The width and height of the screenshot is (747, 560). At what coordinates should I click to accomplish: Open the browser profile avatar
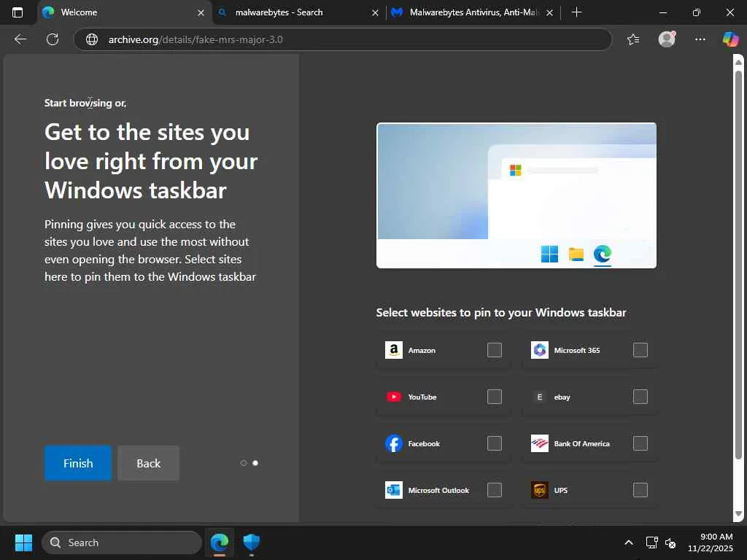click(667, 39)
